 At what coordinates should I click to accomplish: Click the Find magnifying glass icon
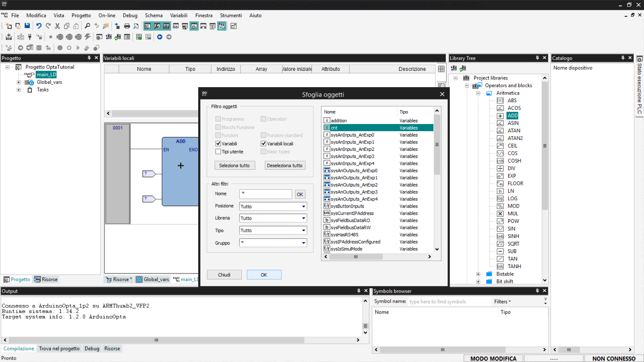[87, 26]
